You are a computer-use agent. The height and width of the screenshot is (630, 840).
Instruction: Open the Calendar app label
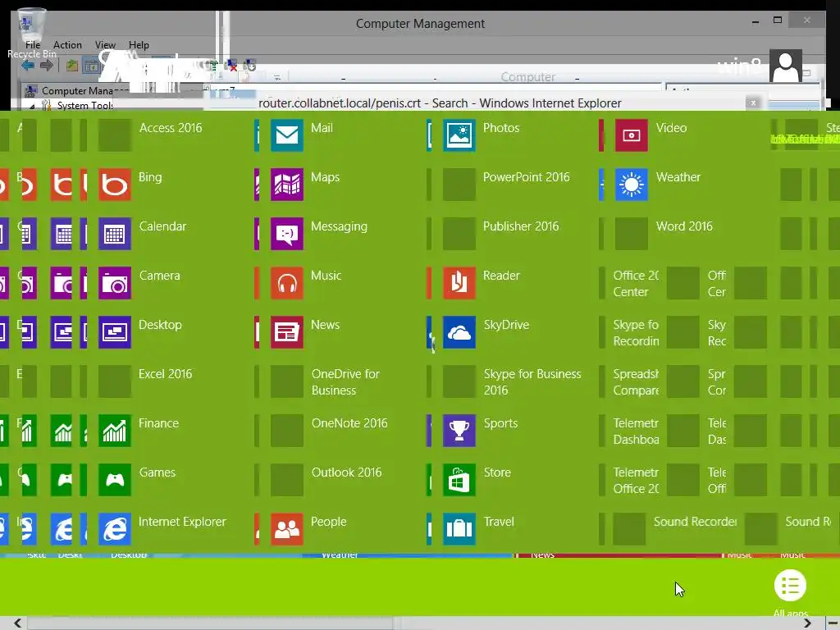coord(162,226)
